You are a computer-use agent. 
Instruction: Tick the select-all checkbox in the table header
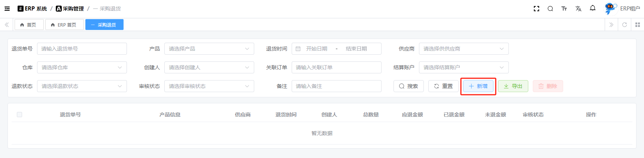19,115
